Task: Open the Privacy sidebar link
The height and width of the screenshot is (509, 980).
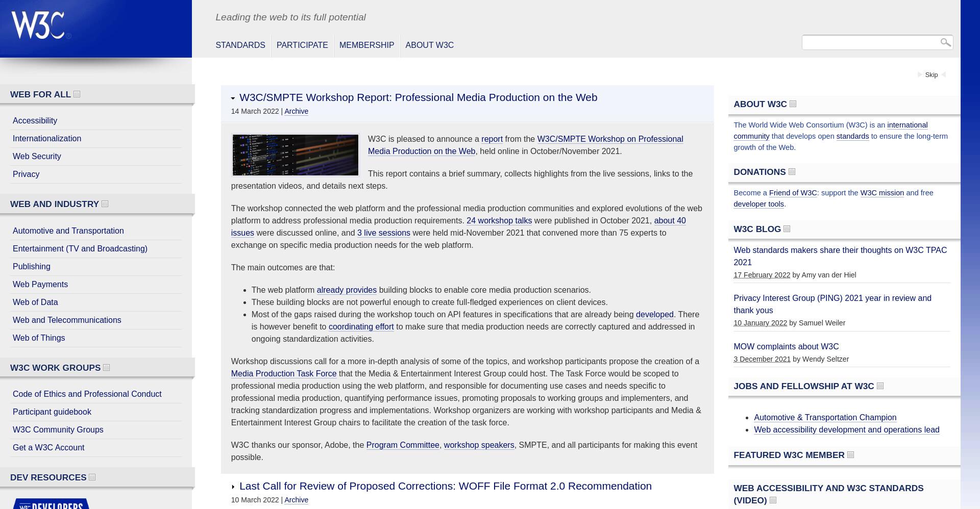Action: [26, 174]
